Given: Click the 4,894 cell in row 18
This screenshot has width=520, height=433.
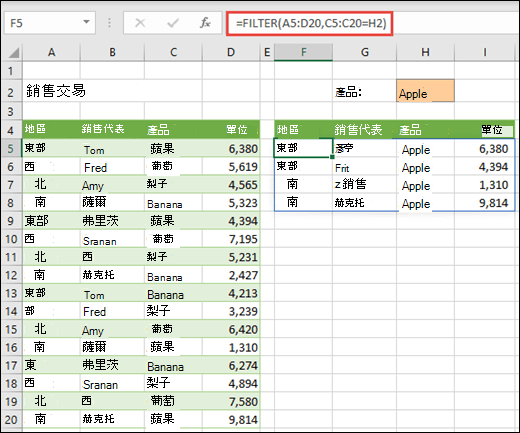Looking at the screenshot, I should pos(231,383).
